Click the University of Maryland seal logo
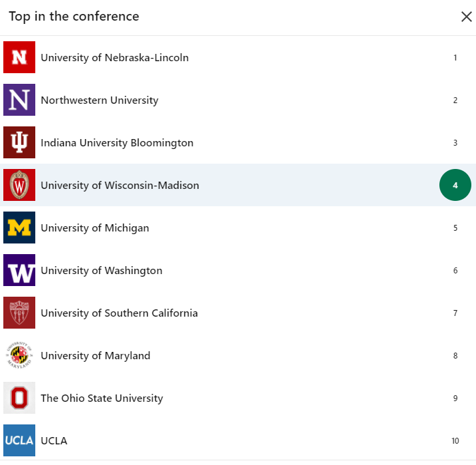The height and width of the screenshot is (465, 476). (x=19, y=355)
